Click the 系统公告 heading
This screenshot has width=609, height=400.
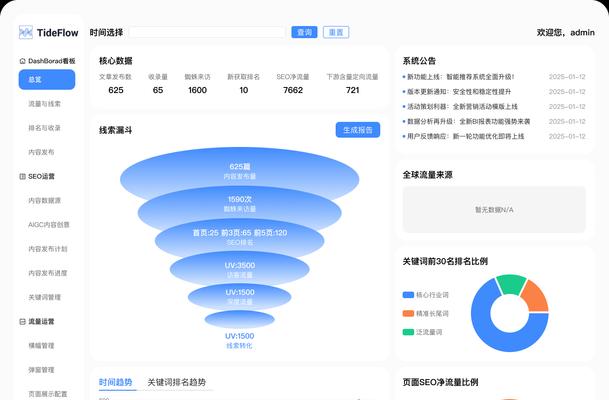pos(419,61)
